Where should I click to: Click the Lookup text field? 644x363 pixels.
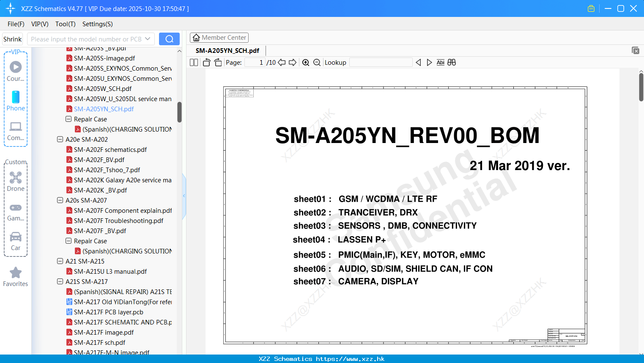click(x=381, y=63)
